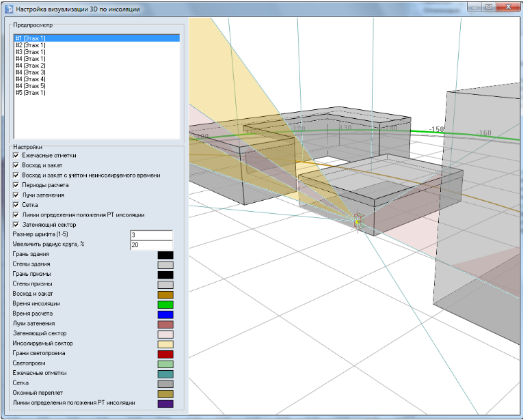Open the Время расчета blue color swatch
The image size is (523, 420).
[165, 314]
